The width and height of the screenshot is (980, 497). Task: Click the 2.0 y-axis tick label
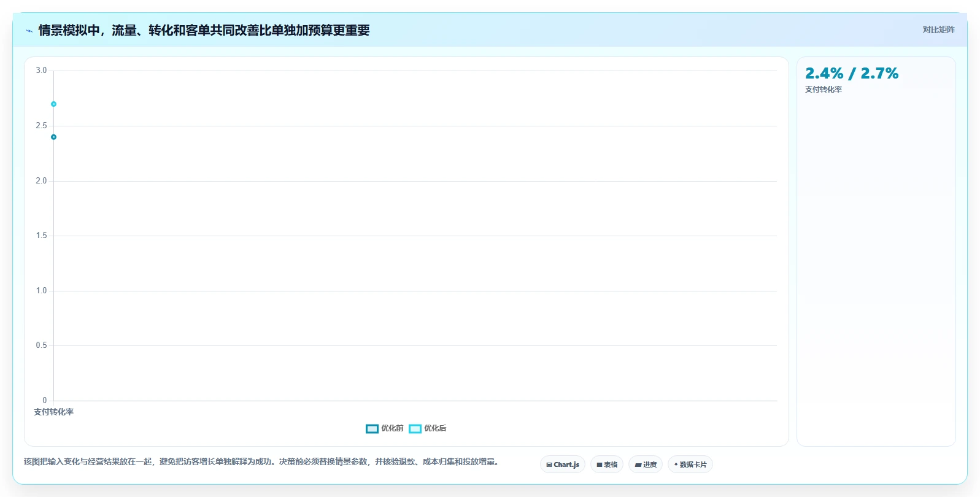click(41, 181)
